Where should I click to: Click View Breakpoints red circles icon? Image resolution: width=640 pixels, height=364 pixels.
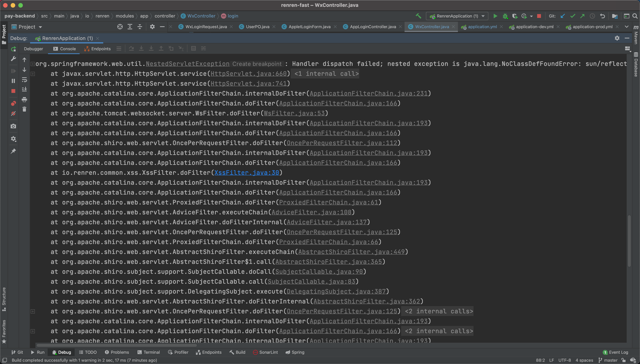coord(14,104)
